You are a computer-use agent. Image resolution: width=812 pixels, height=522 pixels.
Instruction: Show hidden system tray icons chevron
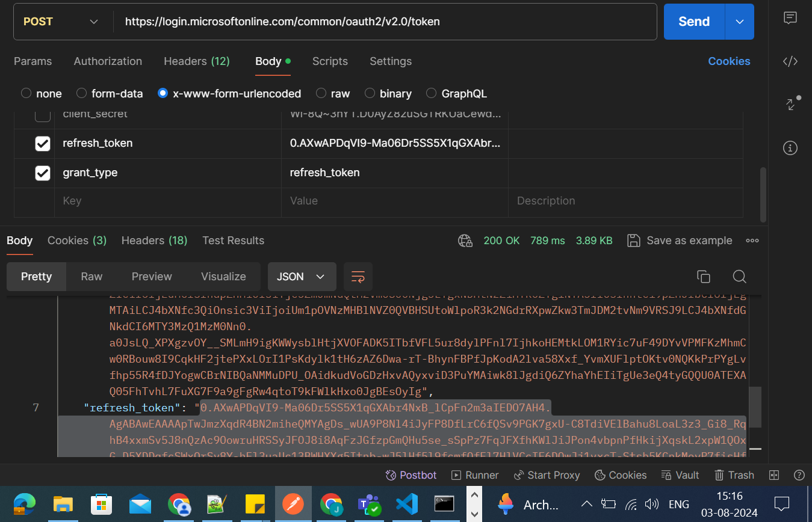point(586,504)
